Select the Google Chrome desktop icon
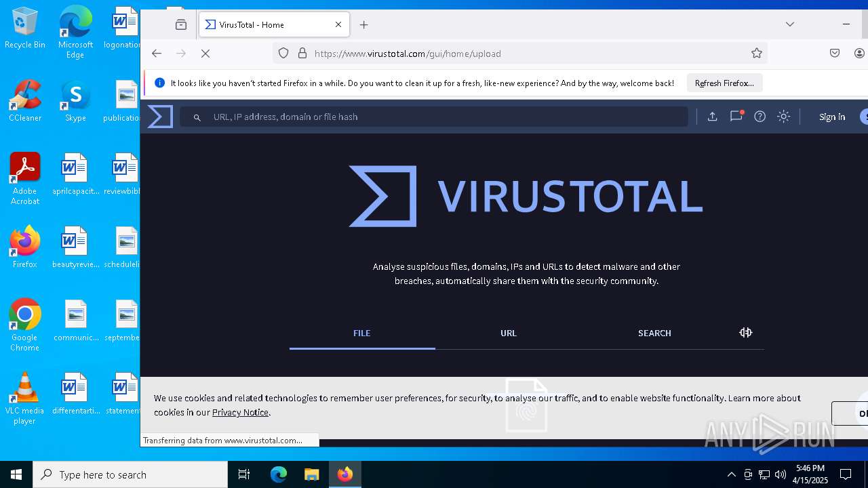 (25, 325)
